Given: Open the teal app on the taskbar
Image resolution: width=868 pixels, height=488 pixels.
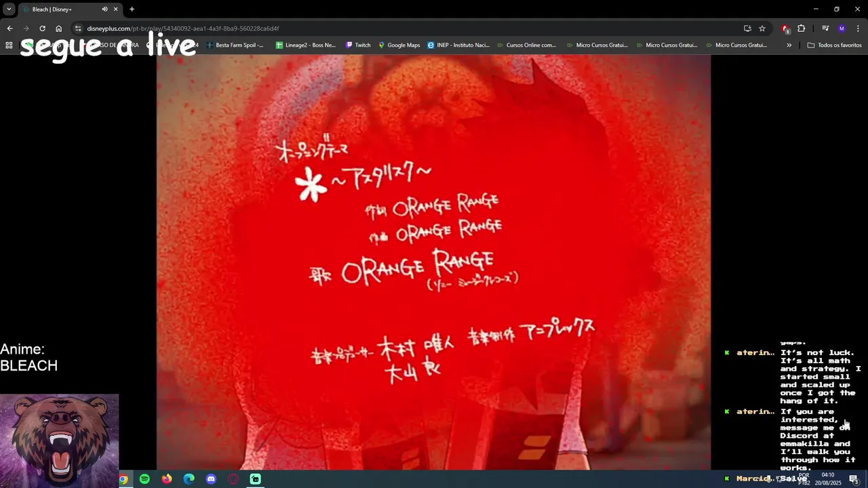Looking at the screenshot, I should point(255,479).
